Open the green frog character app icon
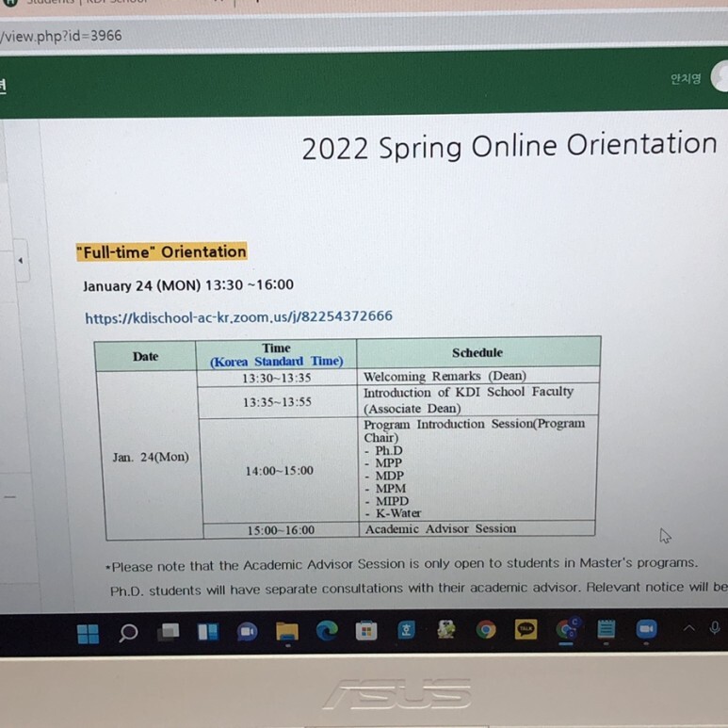 point(446,630)
